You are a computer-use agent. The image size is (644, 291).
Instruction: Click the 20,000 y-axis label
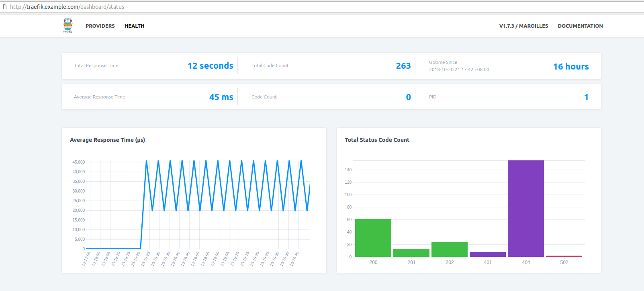coord(79,210)
